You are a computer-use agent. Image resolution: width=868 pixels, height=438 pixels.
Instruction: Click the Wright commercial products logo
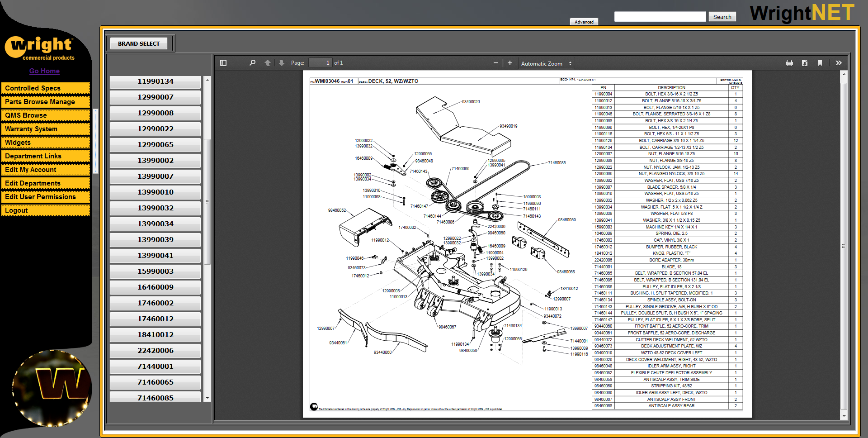[40, 48]
